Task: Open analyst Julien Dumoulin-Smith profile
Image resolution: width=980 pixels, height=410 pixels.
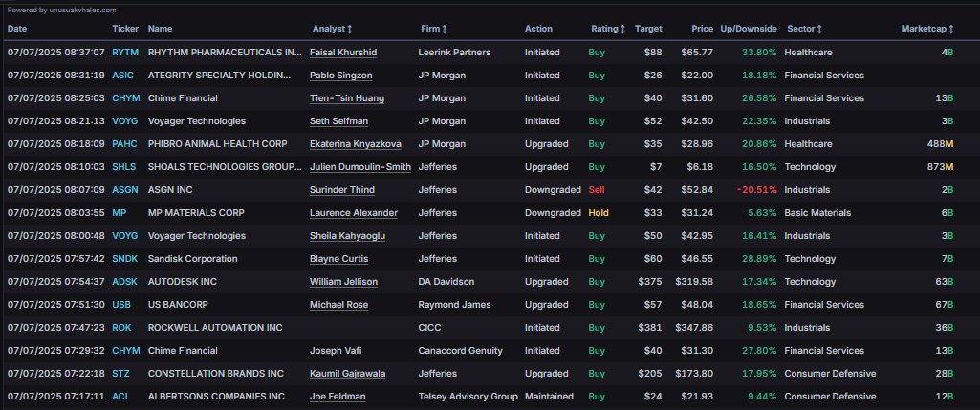Action: [360, 167]
